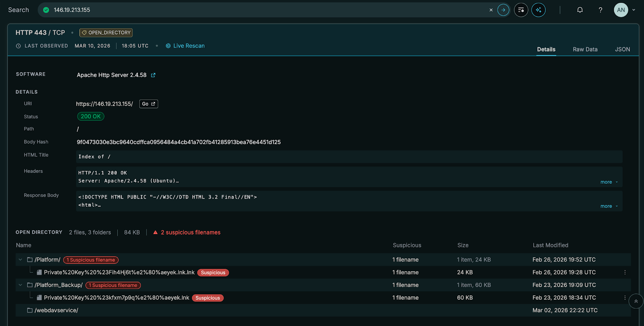Start a Live Rescan
Screen dimensions: 644x326
pyautogui.click(x=185, y=46)
